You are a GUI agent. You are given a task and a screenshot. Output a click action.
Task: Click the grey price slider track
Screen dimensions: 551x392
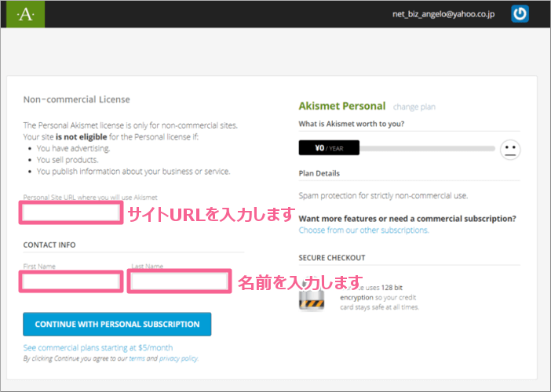point(427,148)
